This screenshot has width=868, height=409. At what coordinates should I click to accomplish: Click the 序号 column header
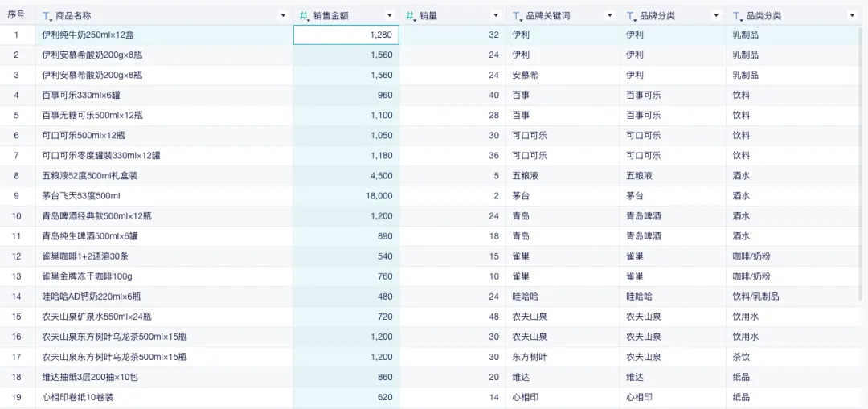pyautogui.click(x=16, y=15)
